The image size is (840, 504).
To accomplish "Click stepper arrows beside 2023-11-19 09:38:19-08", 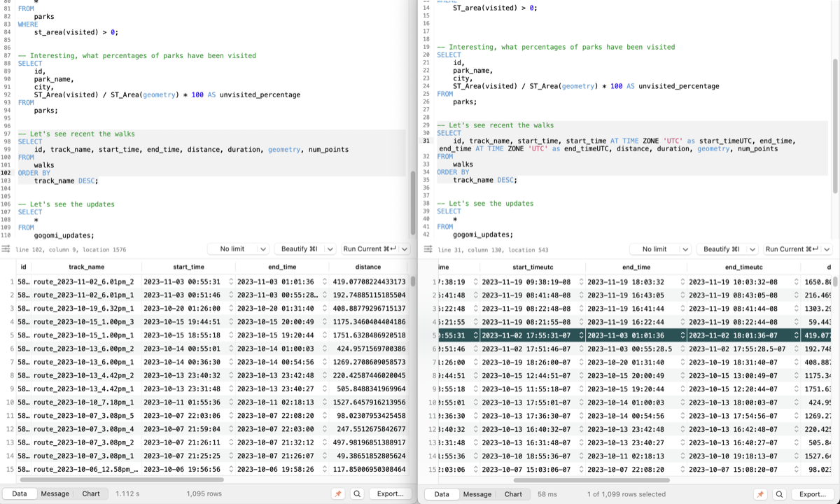I will [x=581, y=281].
